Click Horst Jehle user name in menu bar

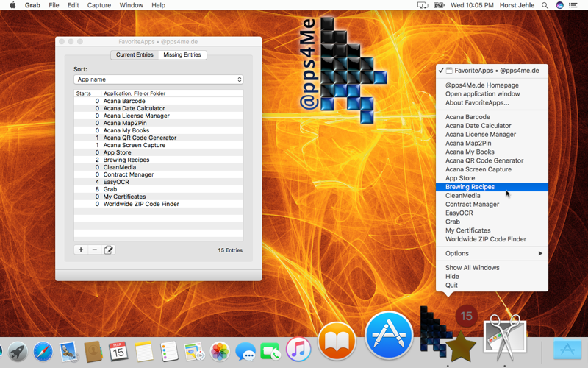[517, 5]
